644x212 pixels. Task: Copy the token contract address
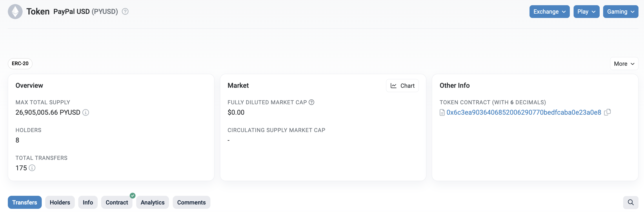(607, 112)
